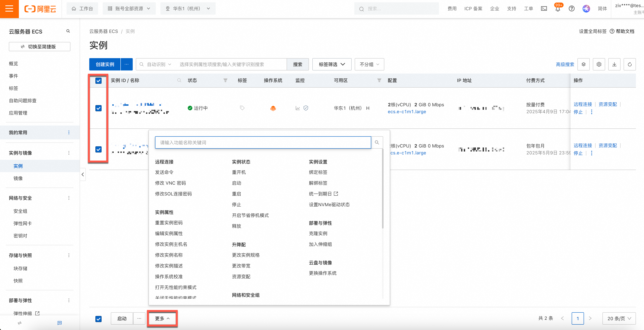This screenshot has height=330, width=644.
Task: Open options dots next to 我的常用
Action: click(x=69, y=132)
